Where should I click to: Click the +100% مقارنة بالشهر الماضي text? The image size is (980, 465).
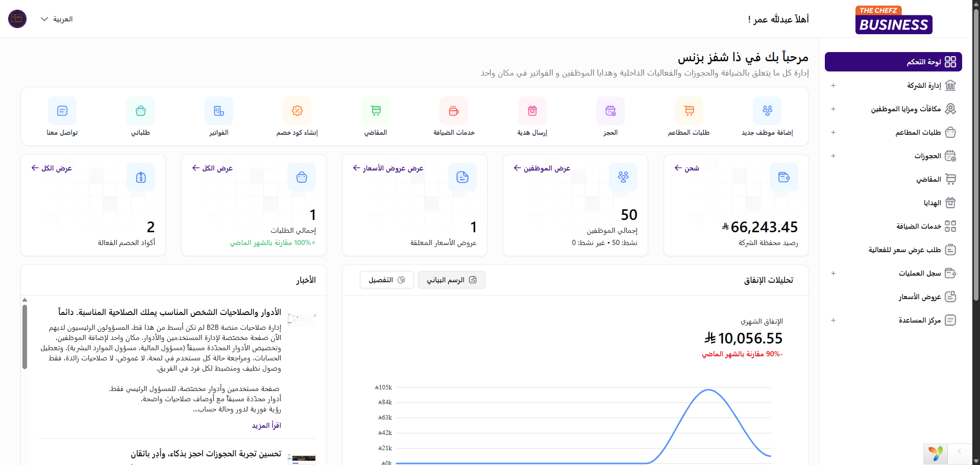click(x=273, y=242)
